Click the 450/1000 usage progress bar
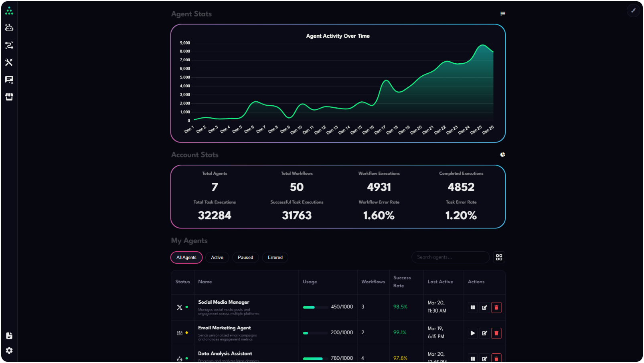The height and width of the screenshot is (363, 644). (316, 307)
